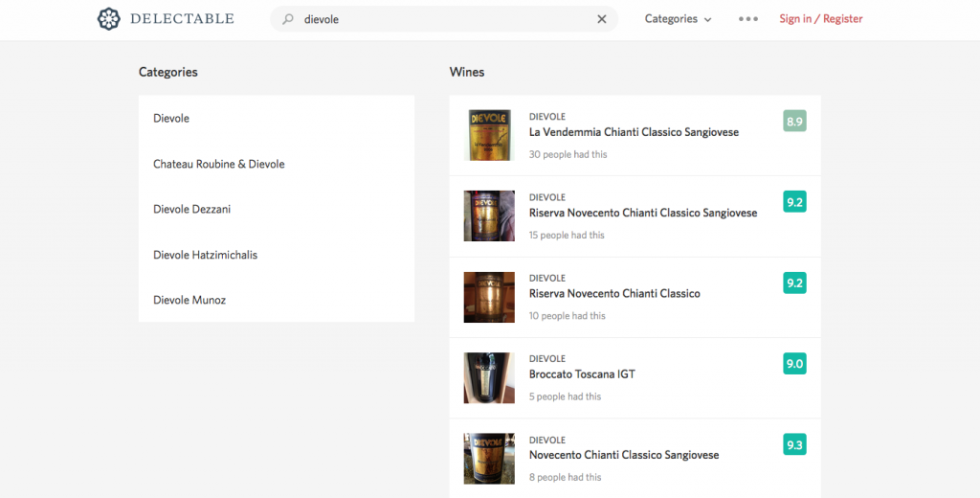Open La Vendemmia Chianti Classico Sangiovese thumbnail
The width and height of the screenshot is (980, 498).
(489, 135)
